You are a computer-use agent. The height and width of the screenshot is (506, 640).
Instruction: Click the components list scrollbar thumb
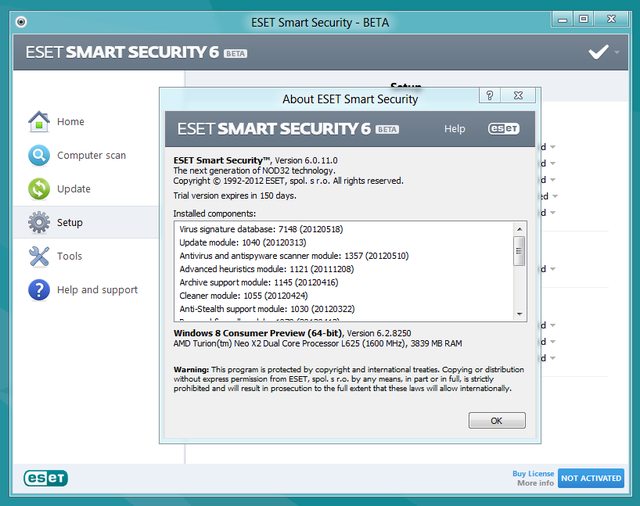519,251
